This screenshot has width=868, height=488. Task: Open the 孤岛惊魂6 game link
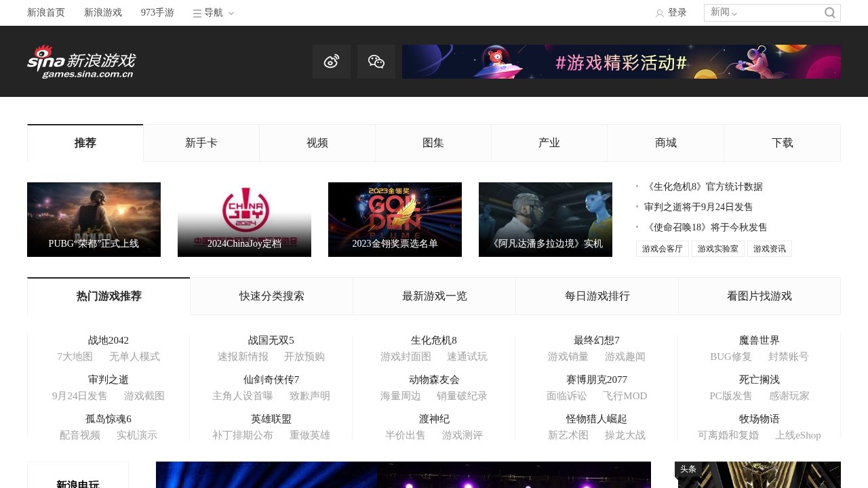coord(108,419)
